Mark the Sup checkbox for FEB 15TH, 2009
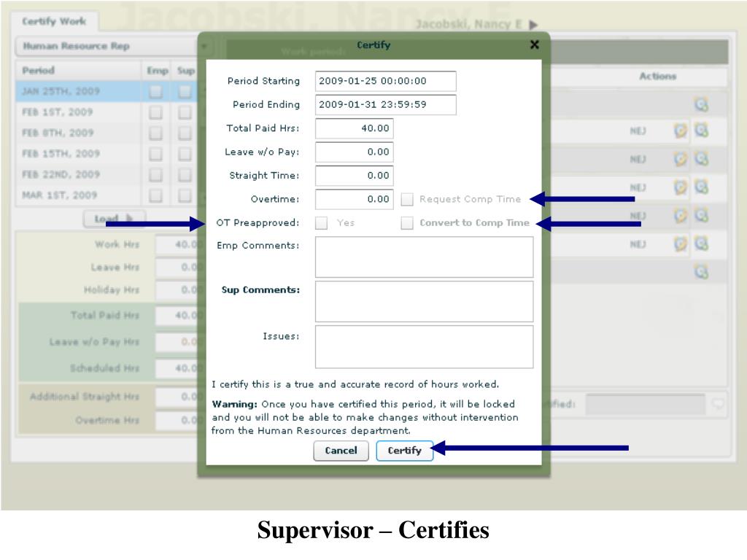Screen dimensions: 747x560 (185, 153)
